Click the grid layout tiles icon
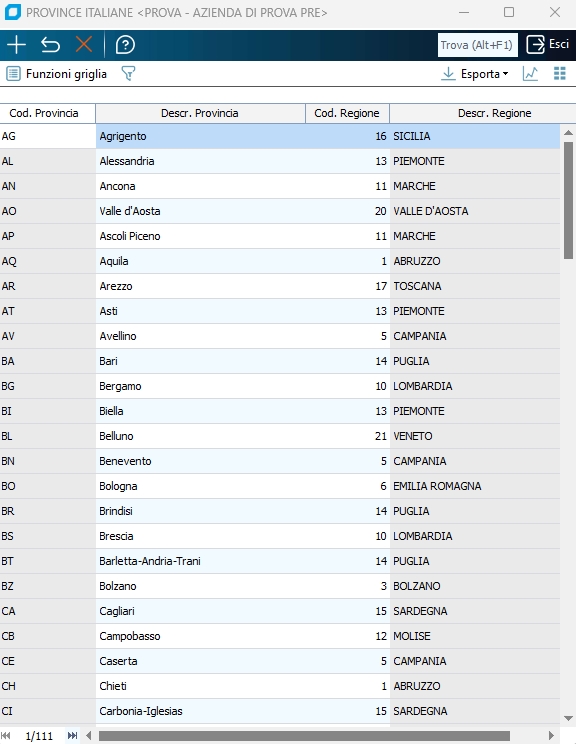This screenshot has height=744, width=576. (560, 74)
